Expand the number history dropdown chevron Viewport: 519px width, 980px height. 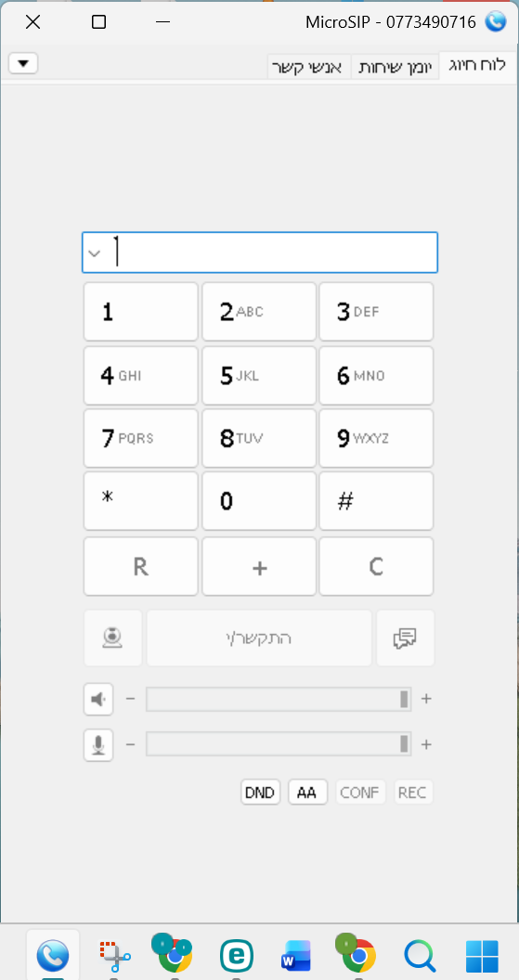[95, 253]
